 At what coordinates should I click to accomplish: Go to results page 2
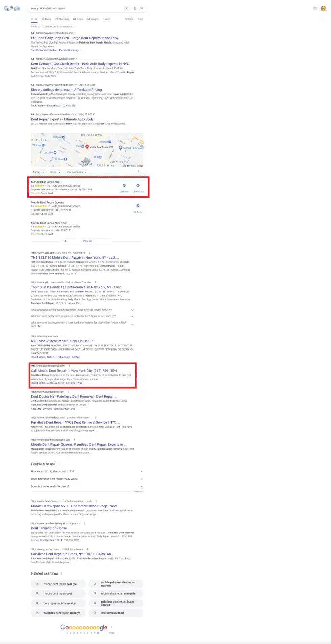pos(71,633)
